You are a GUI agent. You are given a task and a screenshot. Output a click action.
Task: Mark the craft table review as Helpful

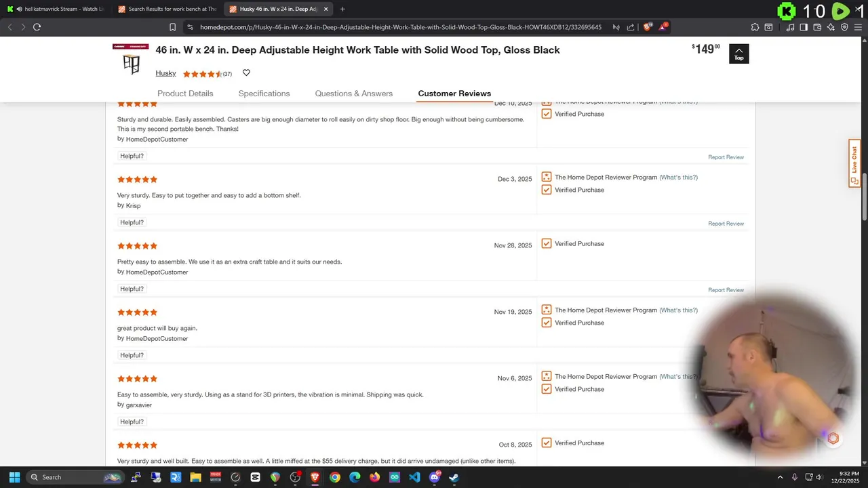(x=132, y=289)
